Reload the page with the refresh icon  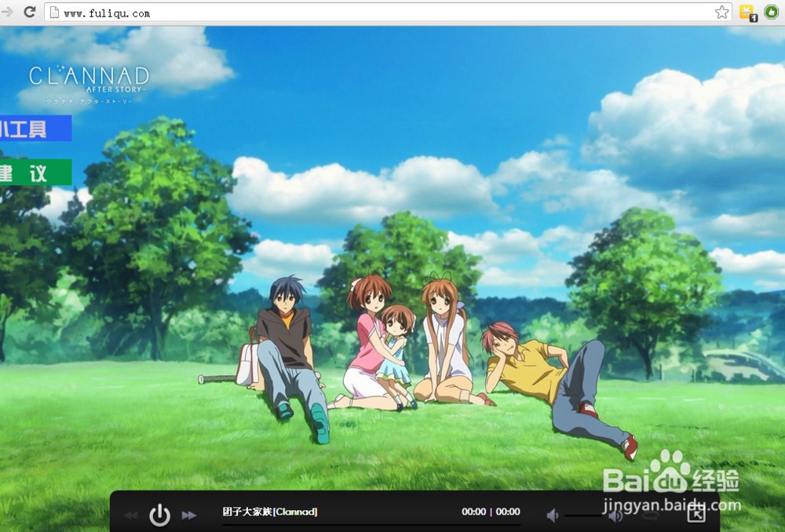pyautogui.click(x=30, y=13)
